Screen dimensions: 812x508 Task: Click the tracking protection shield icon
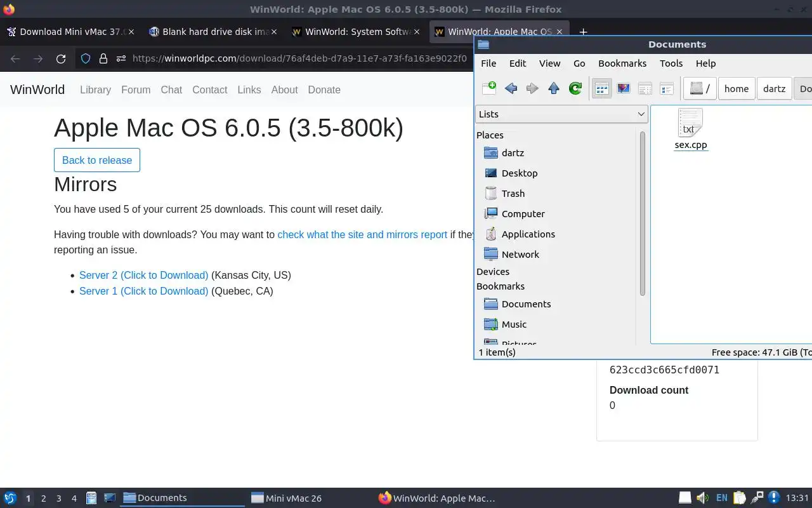point(86,58)
